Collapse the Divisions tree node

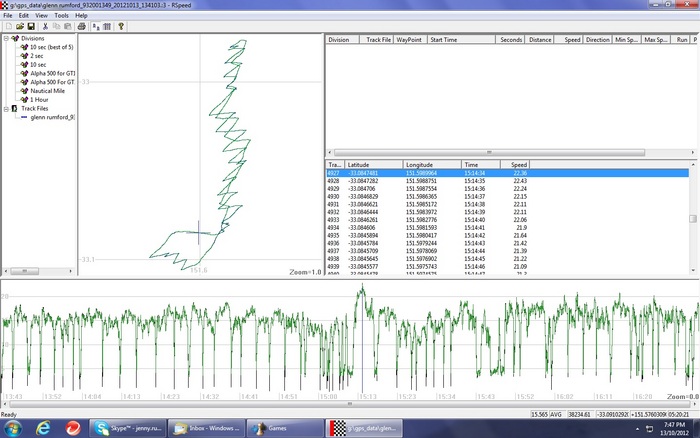pos(6,39)
